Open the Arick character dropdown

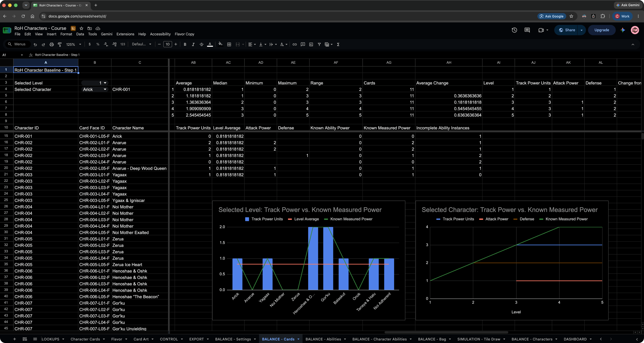[x=95, y=89]
